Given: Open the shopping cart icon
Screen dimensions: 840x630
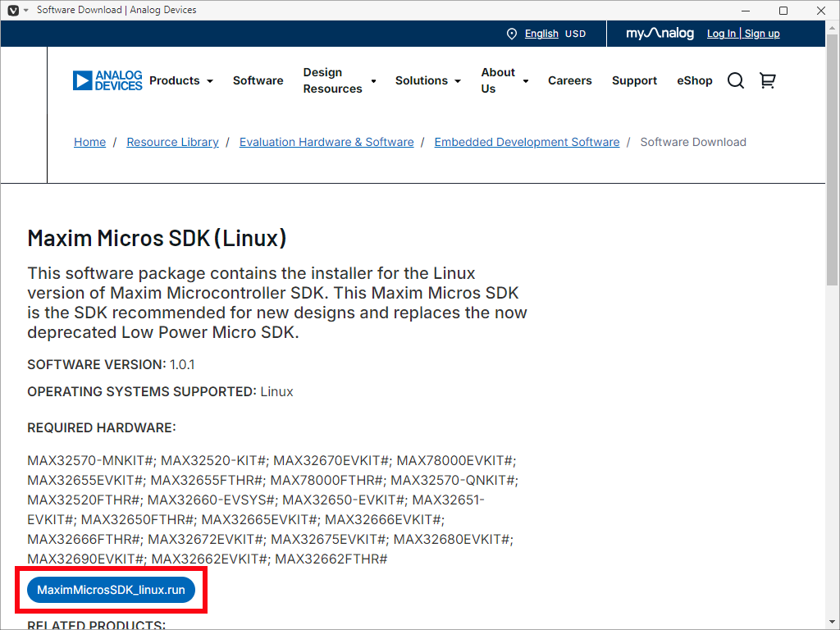Looking at the screenshot, I should click(768, 80).
